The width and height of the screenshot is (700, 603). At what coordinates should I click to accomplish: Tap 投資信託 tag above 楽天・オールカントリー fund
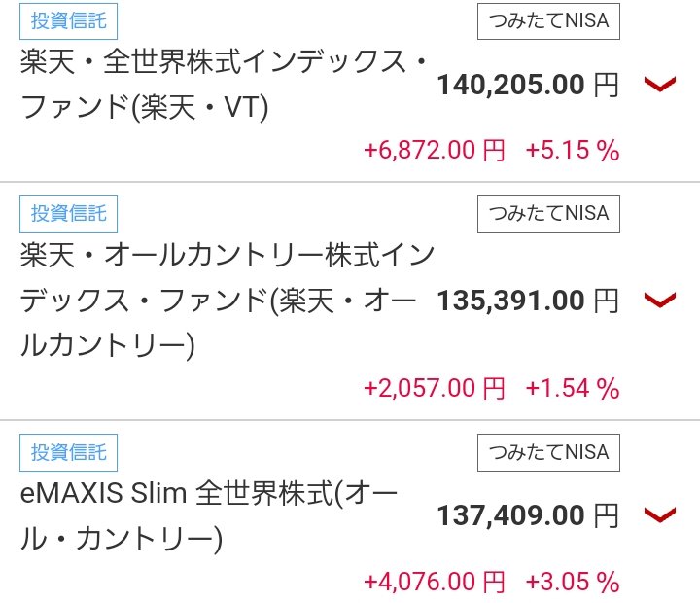click(x=69, y=212)
